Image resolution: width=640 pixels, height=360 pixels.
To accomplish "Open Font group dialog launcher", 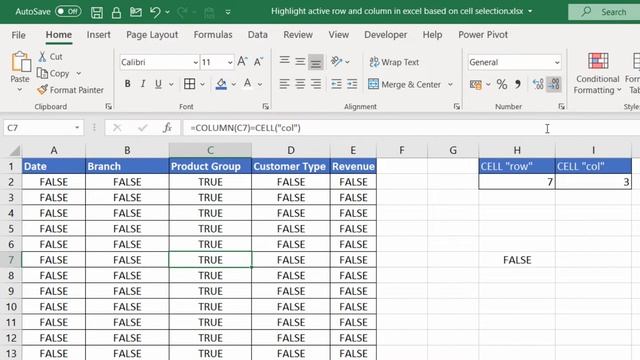I will point(266,107).
